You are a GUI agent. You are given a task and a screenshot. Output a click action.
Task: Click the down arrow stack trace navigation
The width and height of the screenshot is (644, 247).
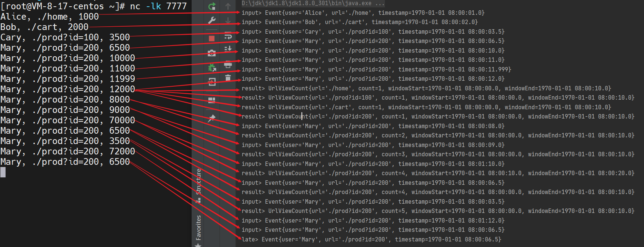point(228,20)
